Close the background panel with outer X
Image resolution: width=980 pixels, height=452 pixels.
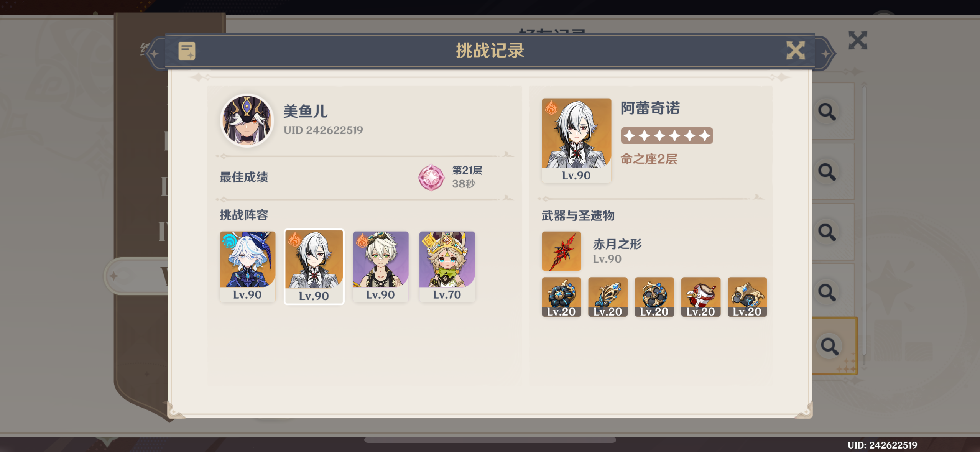[858, 40]
